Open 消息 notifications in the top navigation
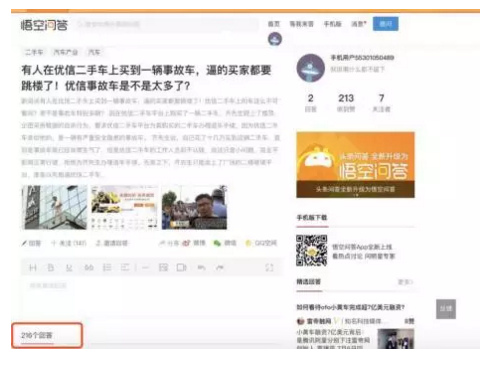Screen dimensions: 484x365 (x=358, y=24)
